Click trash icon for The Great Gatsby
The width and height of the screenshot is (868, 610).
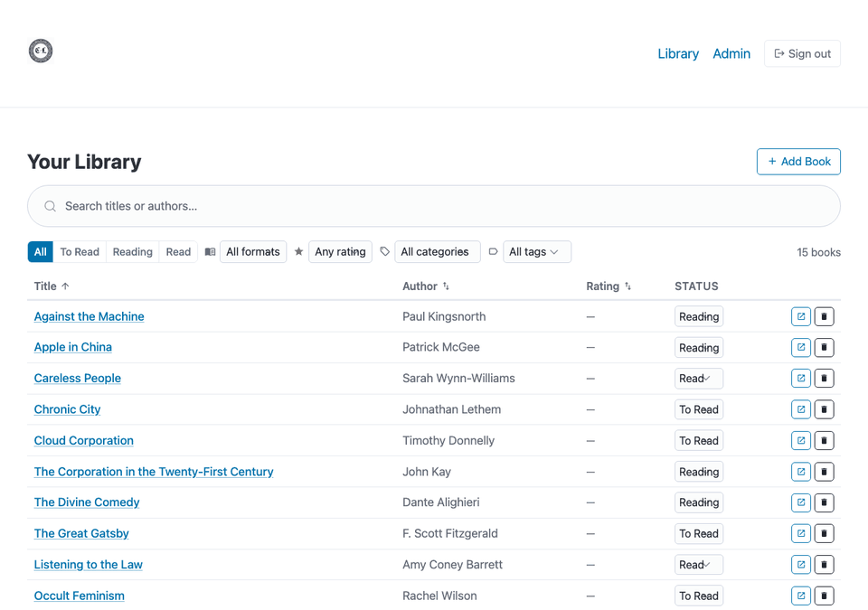tap(824, 533)
